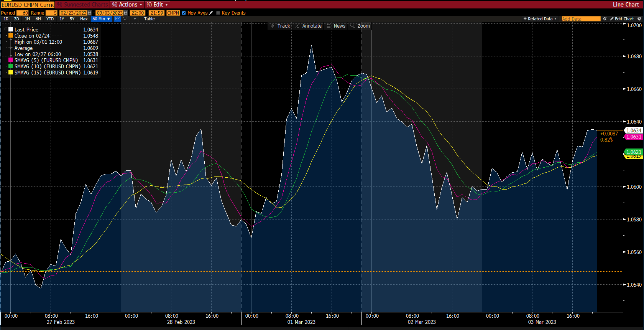The image size is (644, 330).
Task: Click the Mov Avgs pencil edit icon
Action: 211,13
